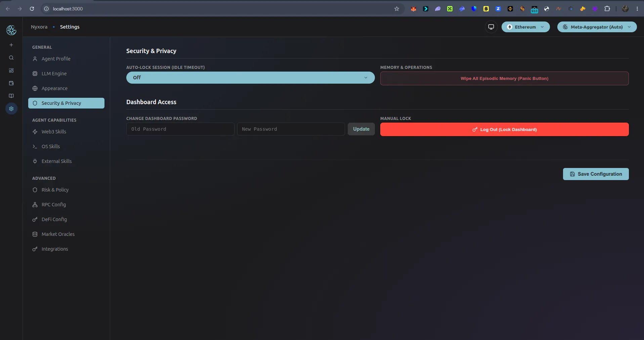This screenshot has height=340, width=644.
Task: Open the grid dashboard icon in left rail
Action: [x=11, y=71]
